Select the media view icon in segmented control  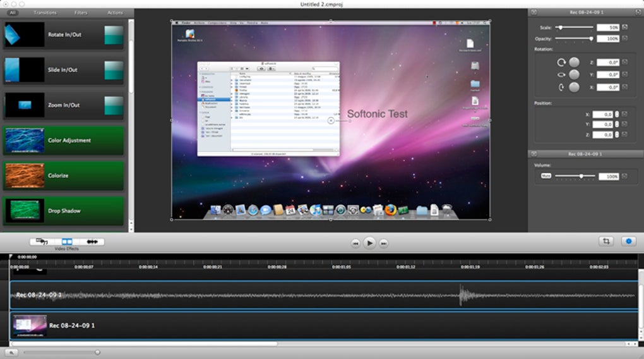[42, 241]
